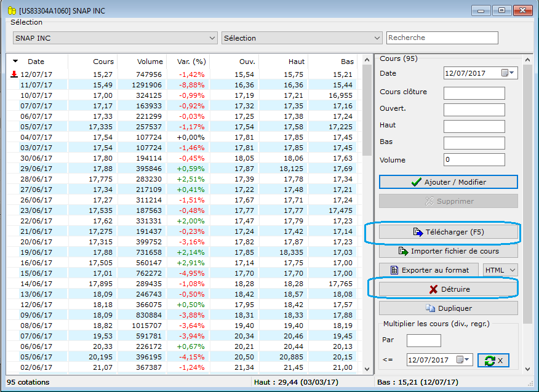Click the Exporter au format spreadsheet icon
The width and height of the screenshot is (539, 392).
click(394, 270)
